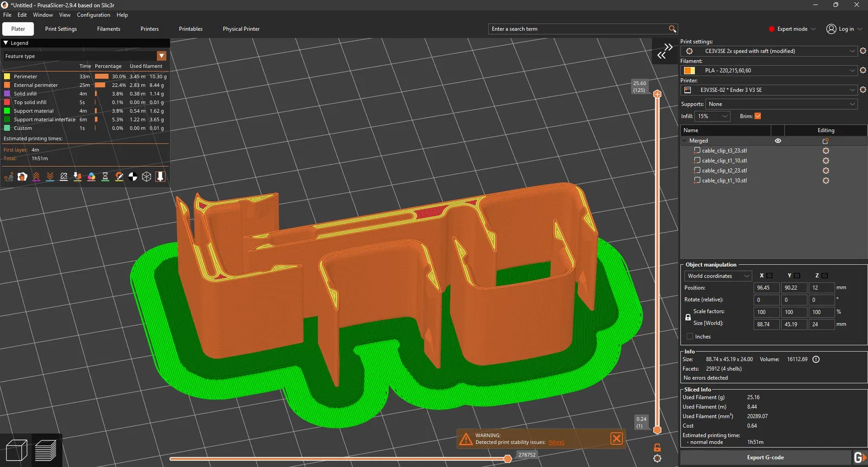Image resolution: width=868 pixels, height=467 pixels.
Task: Toggle retractions visibility icon
Action: click(36, 176)
